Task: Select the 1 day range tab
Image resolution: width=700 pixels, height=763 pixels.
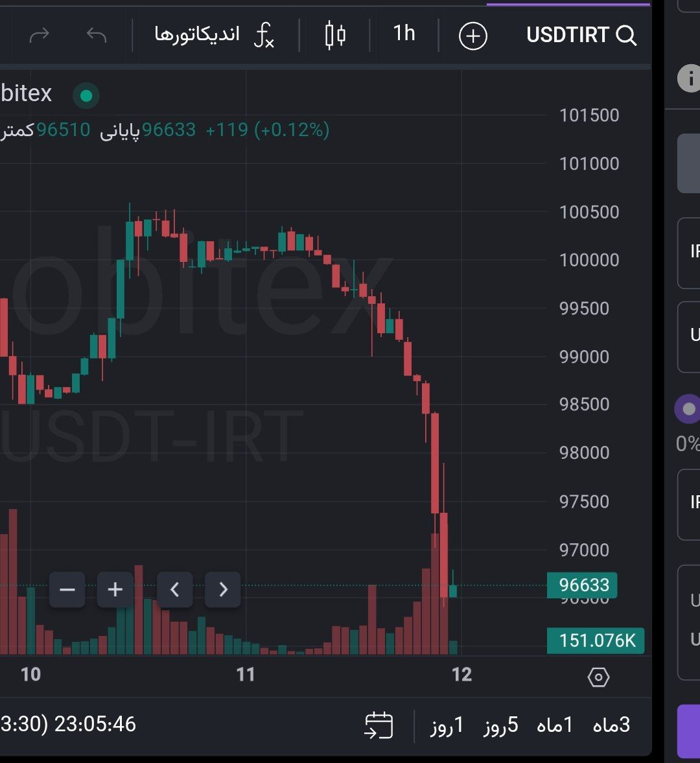Action: [447, 725]
